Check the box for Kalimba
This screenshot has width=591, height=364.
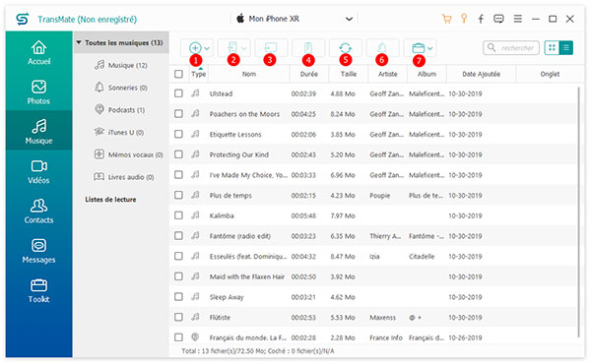coord(178,215)
